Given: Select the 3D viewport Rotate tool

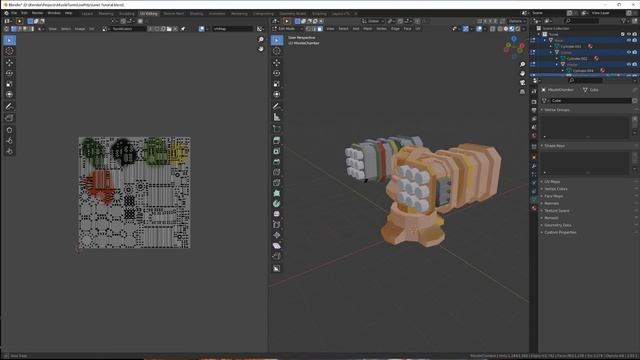Looking at the screenshot, I should (x=277, y=73).
